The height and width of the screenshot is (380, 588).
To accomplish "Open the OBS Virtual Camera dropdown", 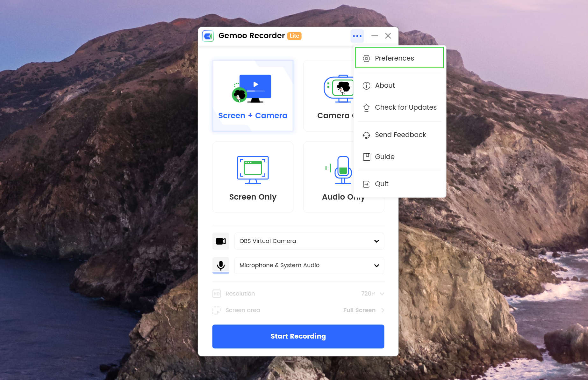I will (309, 241).
